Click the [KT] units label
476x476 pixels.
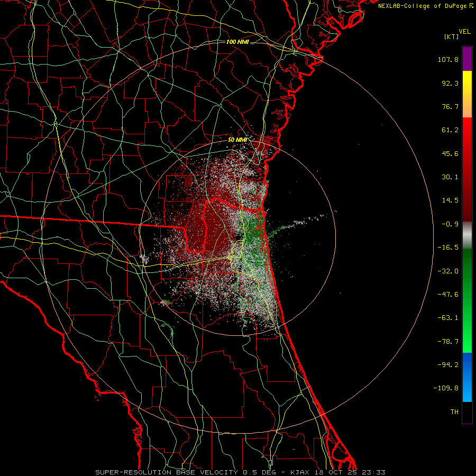click(x=452, y=36)
